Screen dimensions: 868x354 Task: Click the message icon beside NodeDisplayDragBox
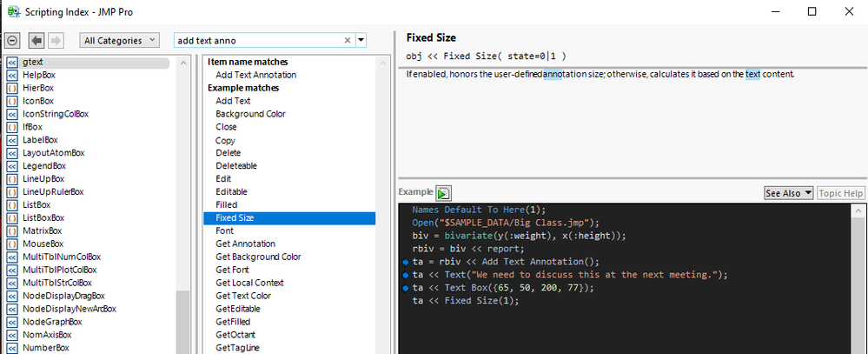(x=11, y=296)
